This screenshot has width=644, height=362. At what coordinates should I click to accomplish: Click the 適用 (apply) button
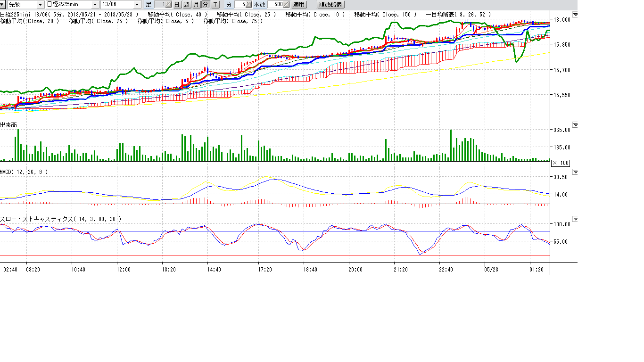click(x=298, y=5)
